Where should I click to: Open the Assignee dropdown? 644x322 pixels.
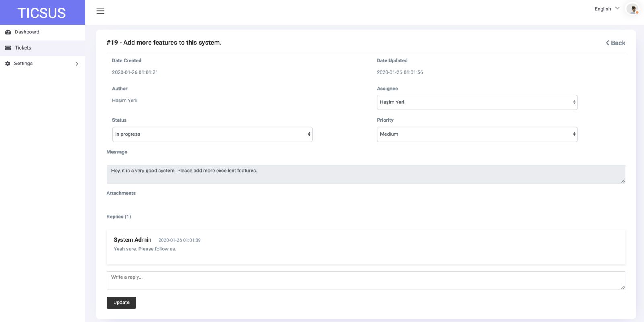point(477,102)
